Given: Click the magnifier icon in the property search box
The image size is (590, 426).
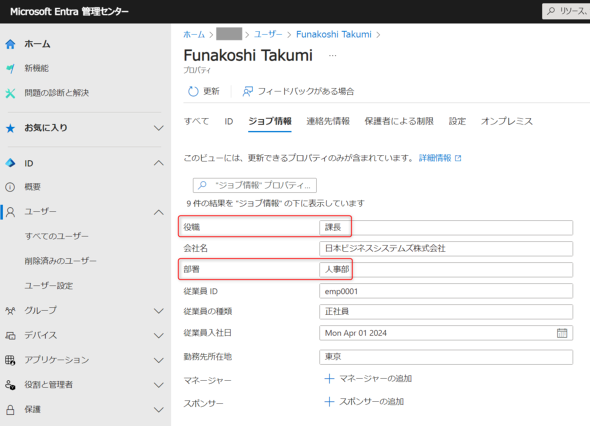Looking at the screenshot, I should pos(202,185).
